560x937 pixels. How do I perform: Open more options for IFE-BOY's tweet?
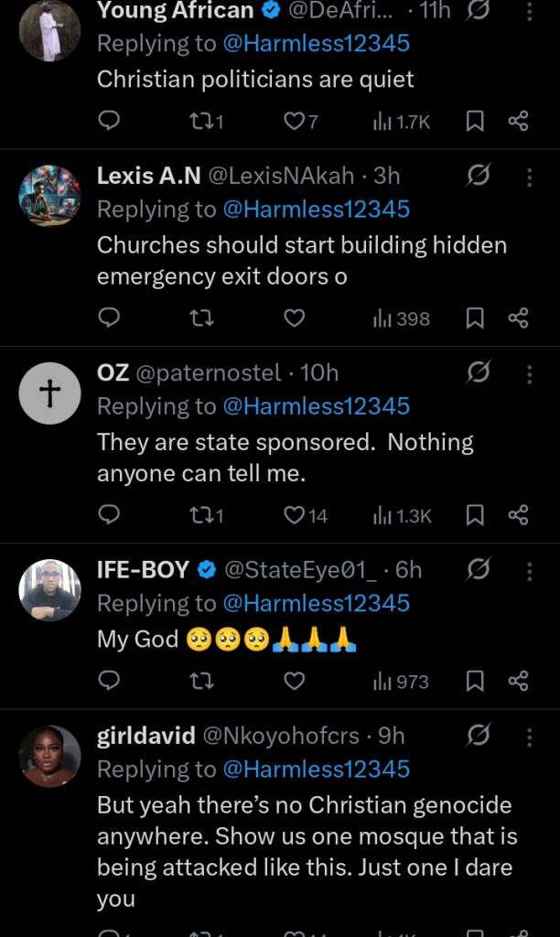click(529, 570)
